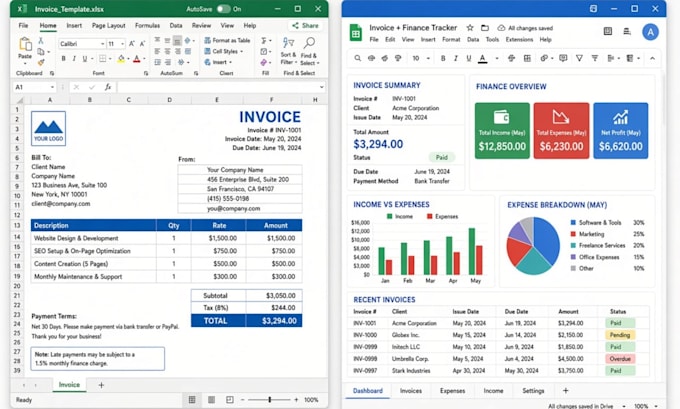
Task: Select Page Layout view icon in Excel status bar
Action: [211, 399]
